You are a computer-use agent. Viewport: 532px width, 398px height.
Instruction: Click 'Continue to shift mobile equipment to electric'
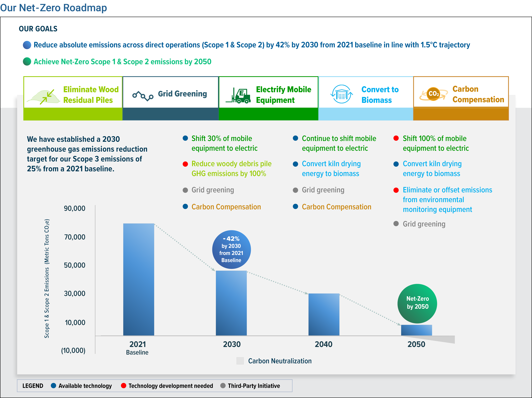click(x=339, y=143)
